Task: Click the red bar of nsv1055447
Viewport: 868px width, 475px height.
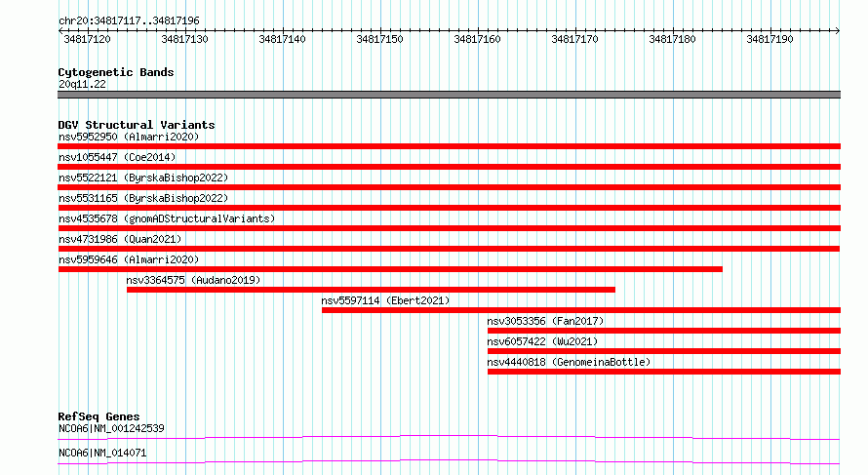Action: coord(449,167)
